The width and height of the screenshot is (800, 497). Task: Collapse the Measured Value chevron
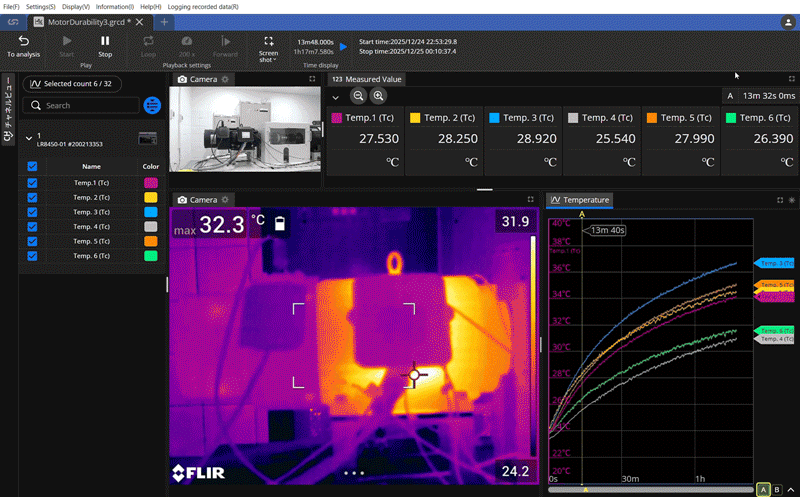coord(335,96)
